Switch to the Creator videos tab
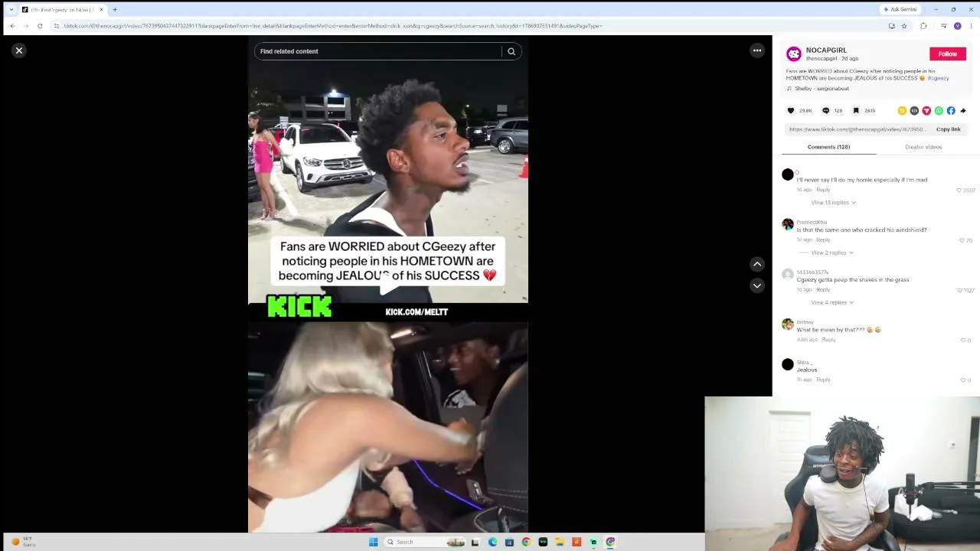 923,147
